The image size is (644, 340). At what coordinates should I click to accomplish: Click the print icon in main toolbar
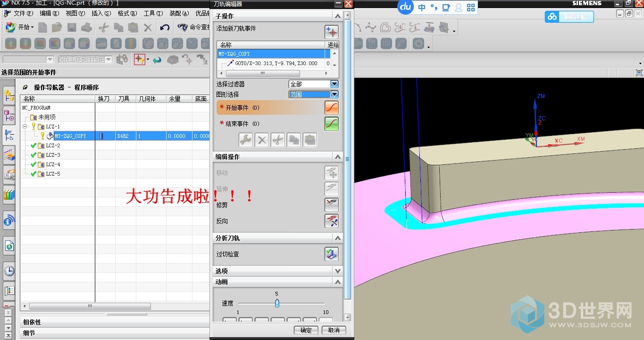[86, 27]
